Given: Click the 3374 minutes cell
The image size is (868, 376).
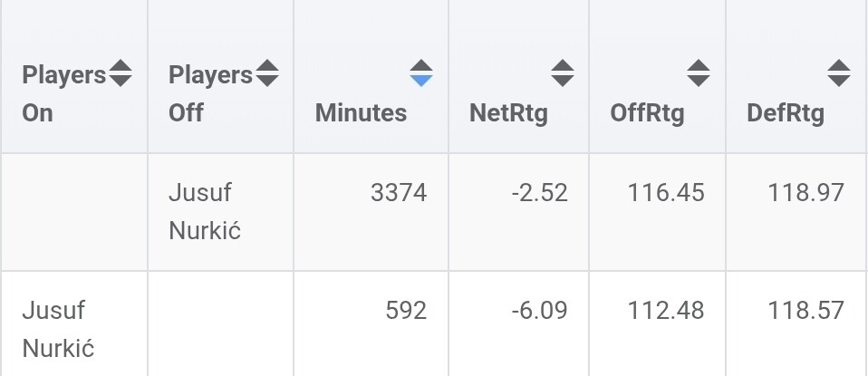Looking at the screenshot, I should (x=399, y=193).
